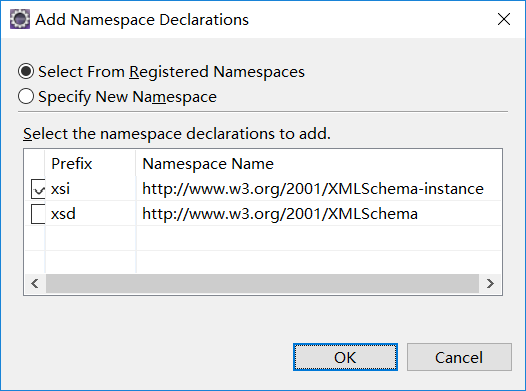The image size is (526, 391).
Task: Check the xsd namespace checkbox
Action: point(38,214)
